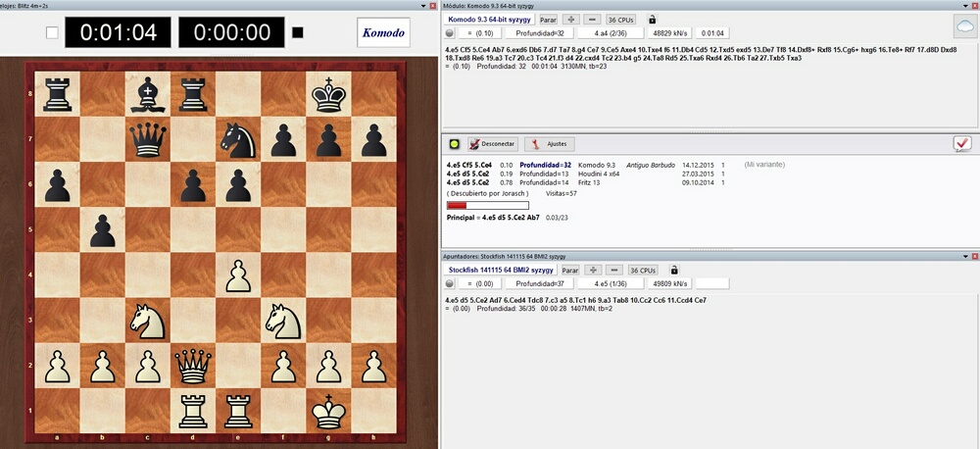Click the lock icon in Stockfish engine panel
Image resolution: width=980 pixels, height=449 pixels.
674,271
